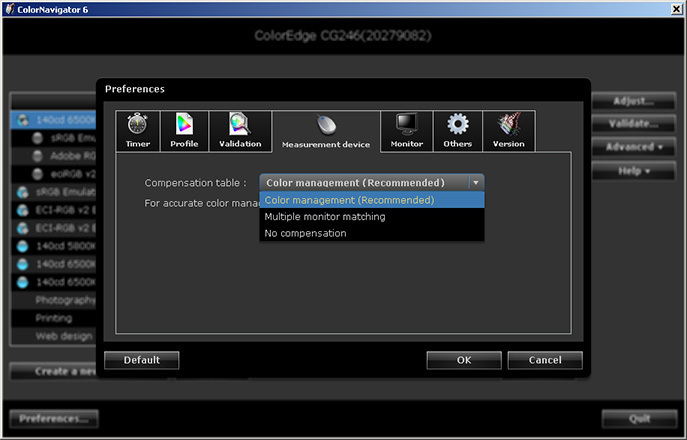The height and width of the screenshot is (440, 687).
Task: Switch to the Monitor tab
Action: pyautogui.click(x=407, y=131)
